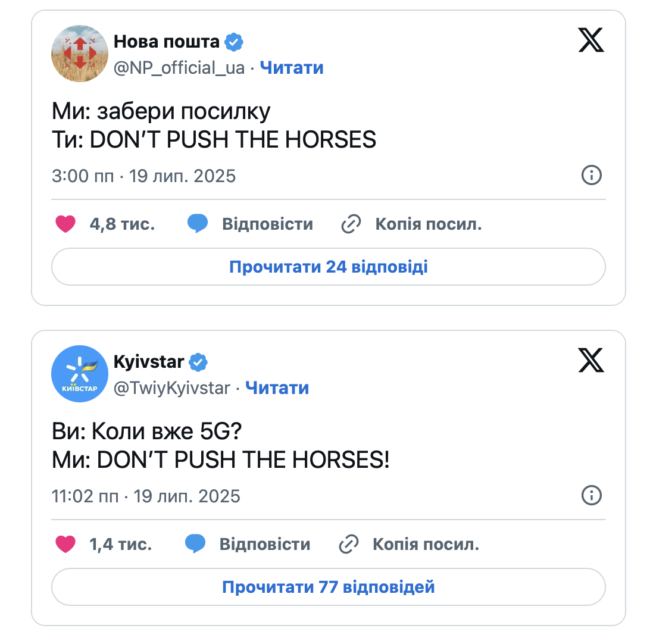
Task: Open Kyivstar profile avatar
Action: [80, 374]
